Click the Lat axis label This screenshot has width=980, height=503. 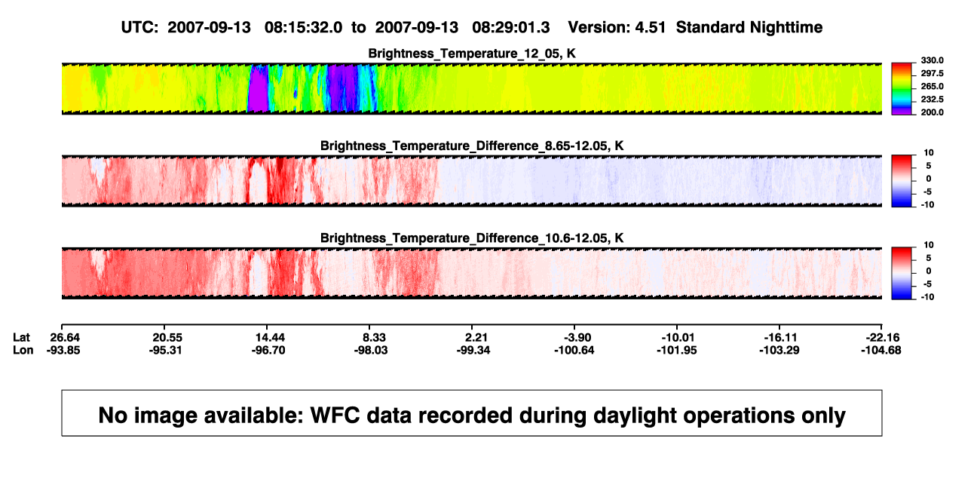23,336
